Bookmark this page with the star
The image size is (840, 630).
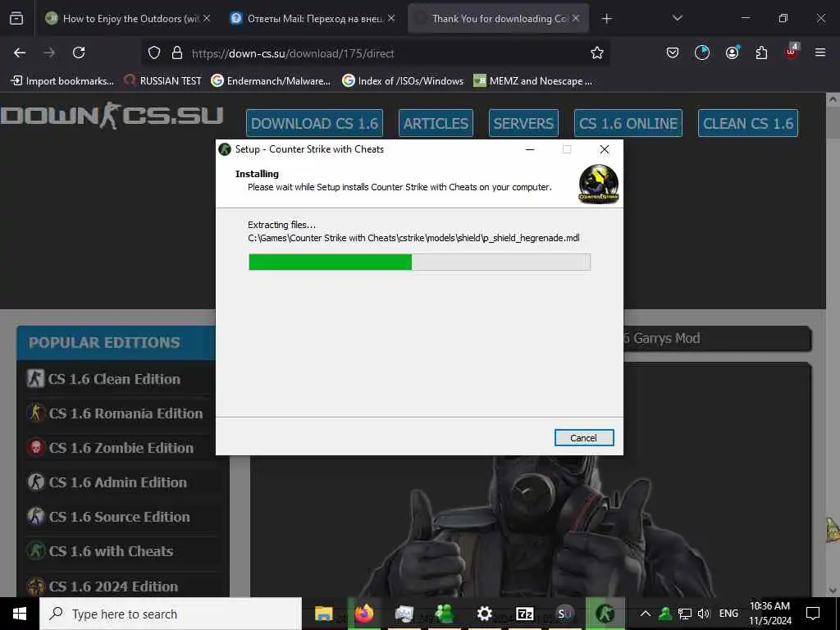click(597, 52)
